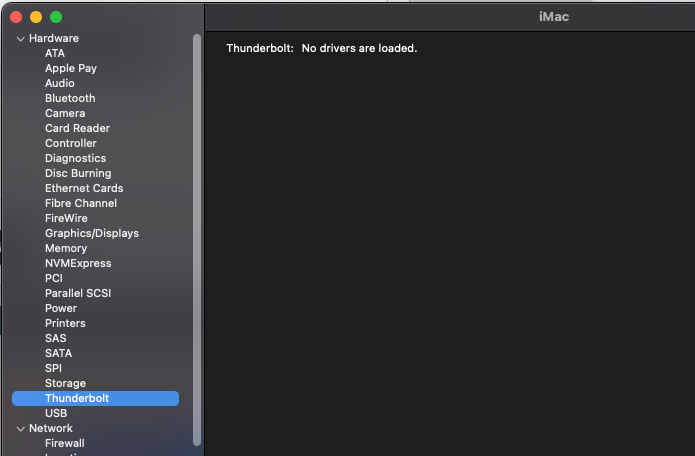Open Bluetooth hardware info
This screenshot has height=456, width=695.
(70, 98)
